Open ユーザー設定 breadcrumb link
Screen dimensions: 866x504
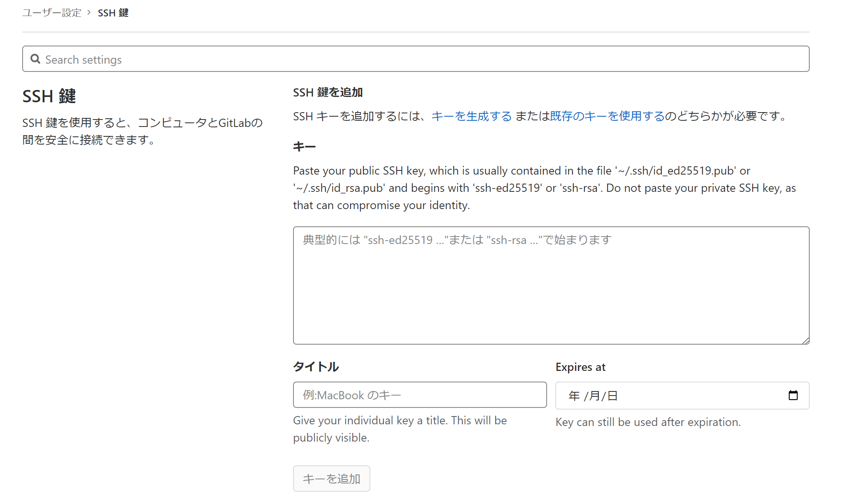(x=52, y=13)
